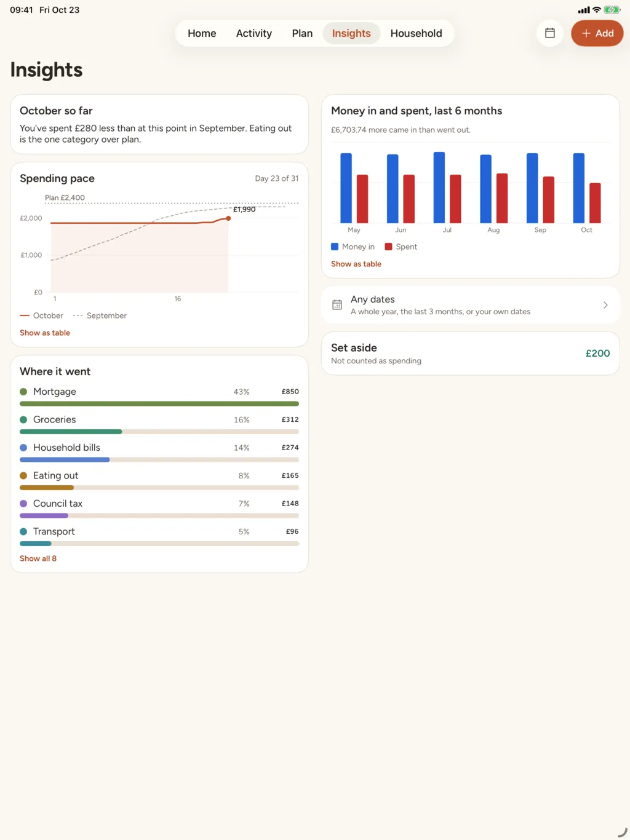630x840 pixels.
Task: Click the Spent legend swatch
Action: (388, 247)
